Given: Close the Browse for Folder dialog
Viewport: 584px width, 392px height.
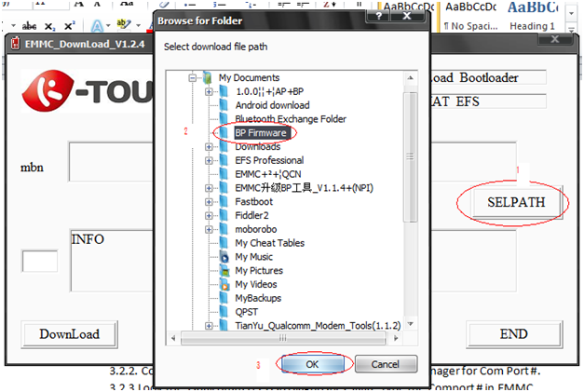Looking at the screenshot, I should (x=407, y=16).
